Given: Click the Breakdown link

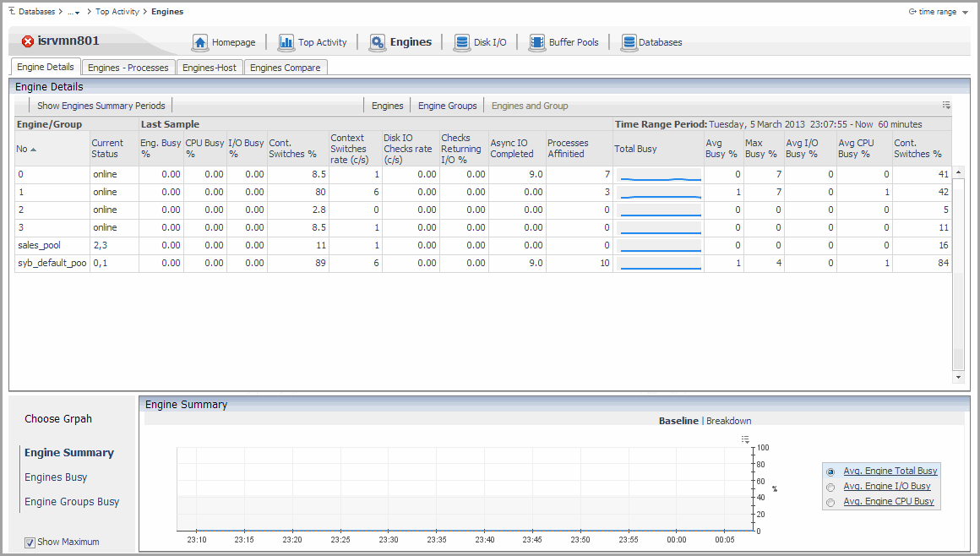Looking at the screenshot, I should click(728, 421).
